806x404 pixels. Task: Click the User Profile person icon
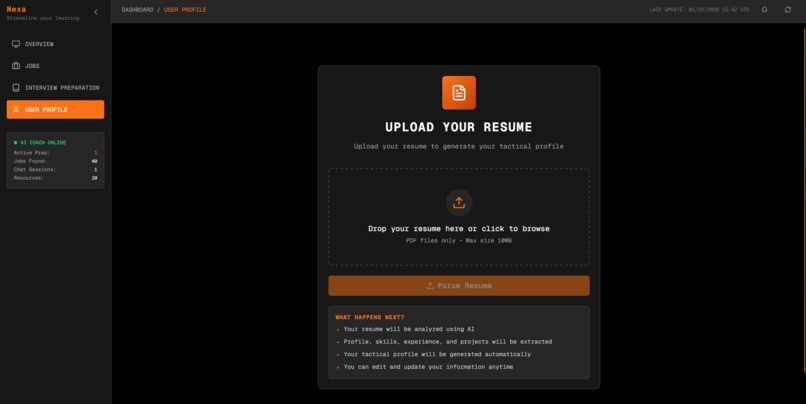[x=16, y=109]
